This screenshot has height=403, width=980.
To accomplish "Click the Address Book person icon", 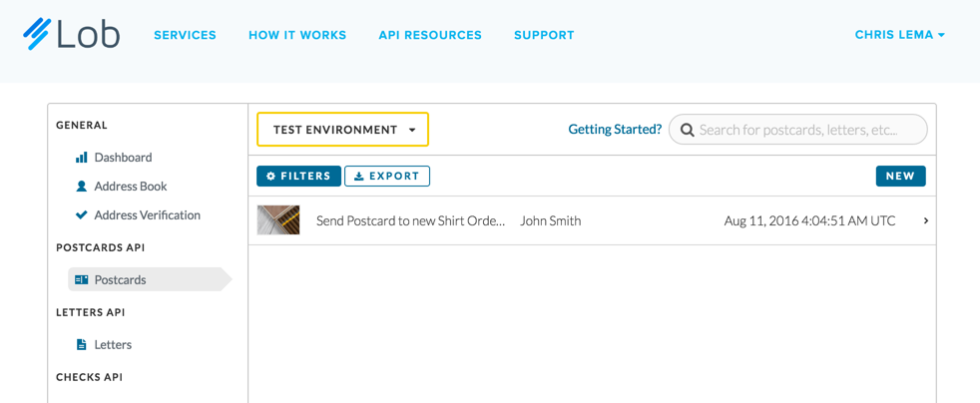I will tap(82, 187).
